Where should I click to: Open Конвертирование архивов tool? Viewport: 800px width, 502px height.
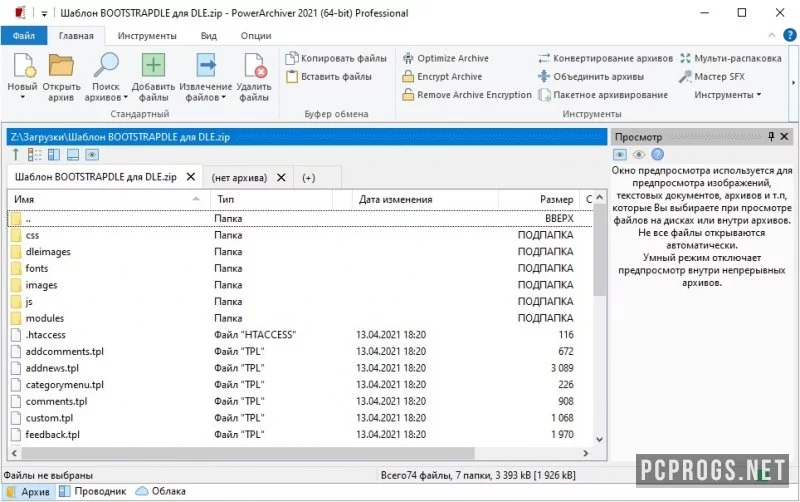tap(606, 58)
